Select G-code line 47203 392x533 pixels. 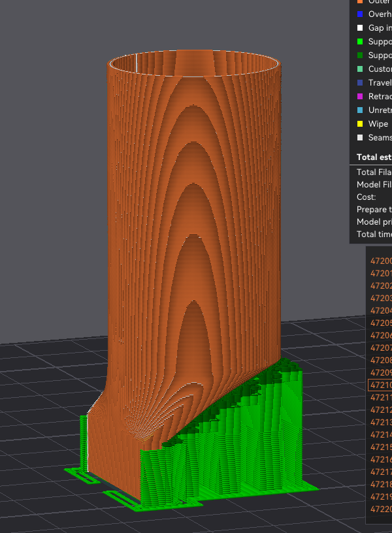tap(381, 298)
